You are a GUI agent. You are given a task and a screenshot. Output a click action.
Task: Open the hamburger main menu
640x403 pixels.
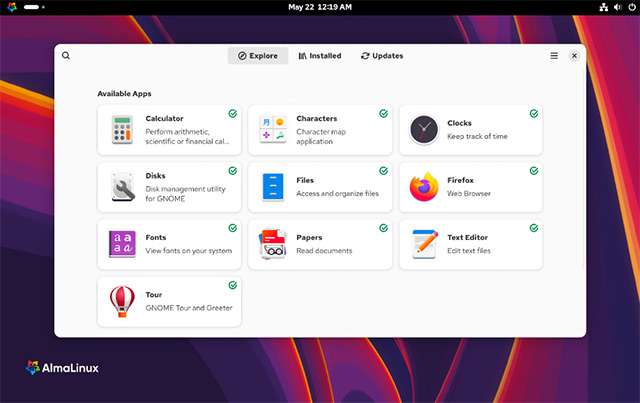[554, 56]
